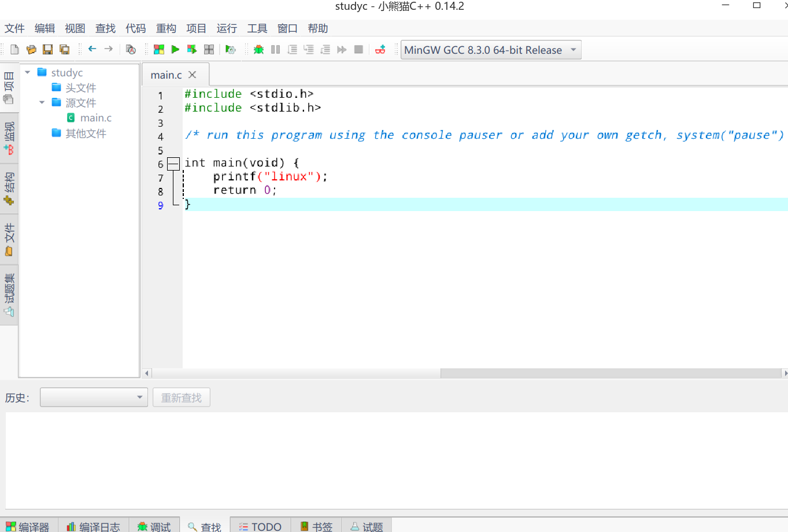Click the colorful Compile icon
Screen dimensions: 788x532
pos(158,50)
